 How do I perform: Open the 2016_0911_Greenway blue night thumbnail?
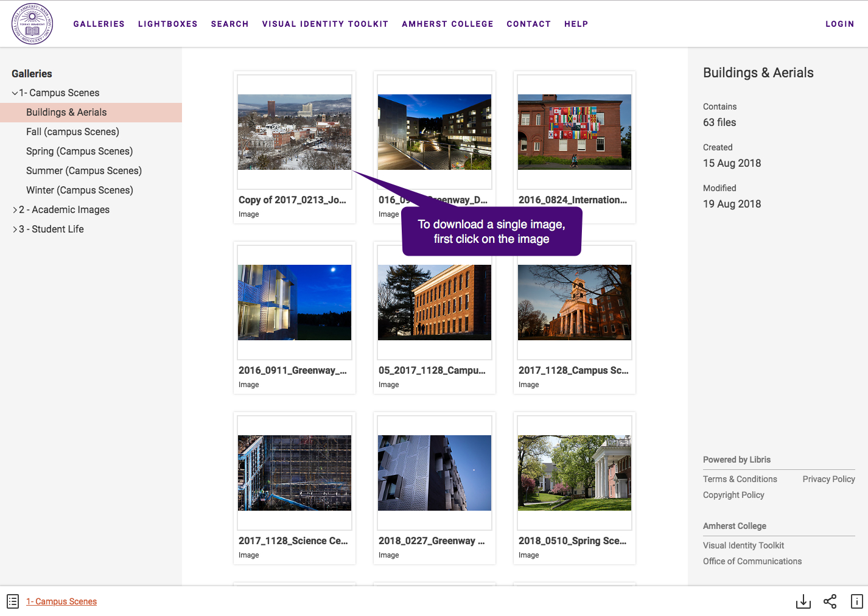pyautogui.click(x=295, y=303)
